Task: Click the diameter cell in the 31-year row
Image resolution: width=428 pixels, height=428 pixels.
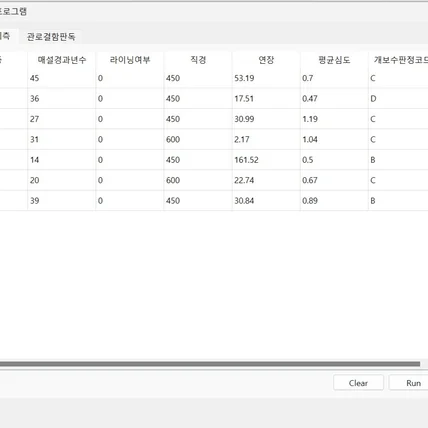Action: click(198, 139)
